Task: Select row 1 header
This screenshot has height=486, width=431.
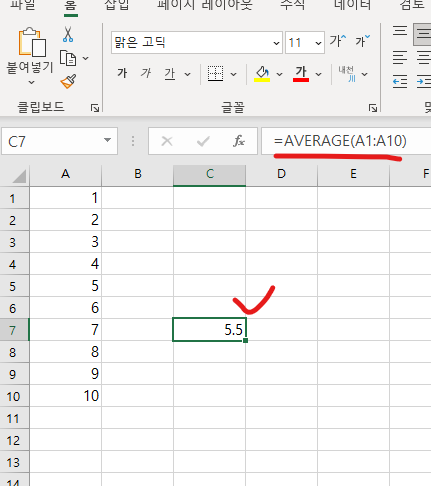Action: (14, 198)
